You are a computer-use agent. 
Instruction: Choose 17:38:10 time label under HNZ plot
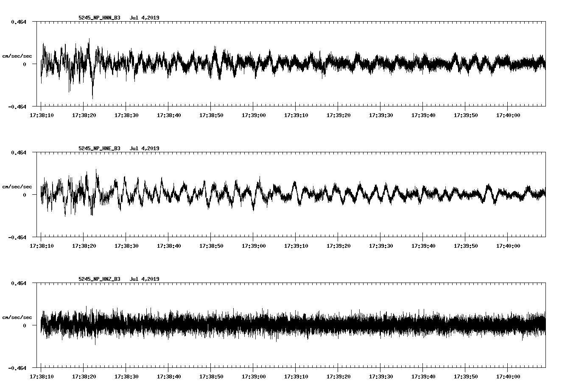42,376
